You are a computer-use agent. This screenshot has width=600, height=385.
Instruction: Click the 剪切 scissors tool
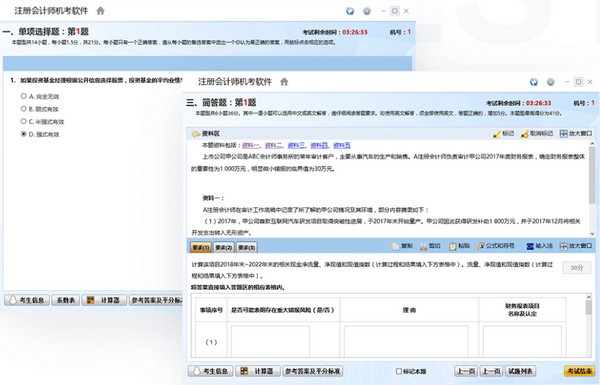(x=430, y=246)
